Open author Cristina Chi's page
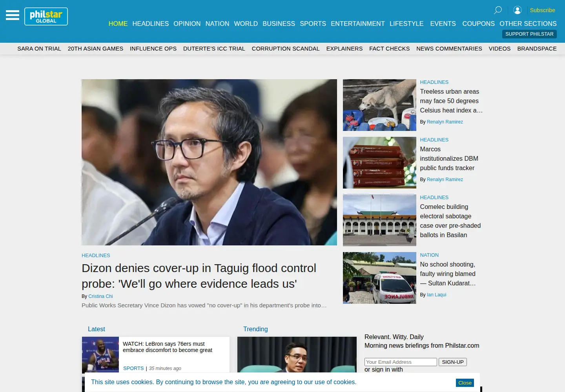 tap(100, 296)
